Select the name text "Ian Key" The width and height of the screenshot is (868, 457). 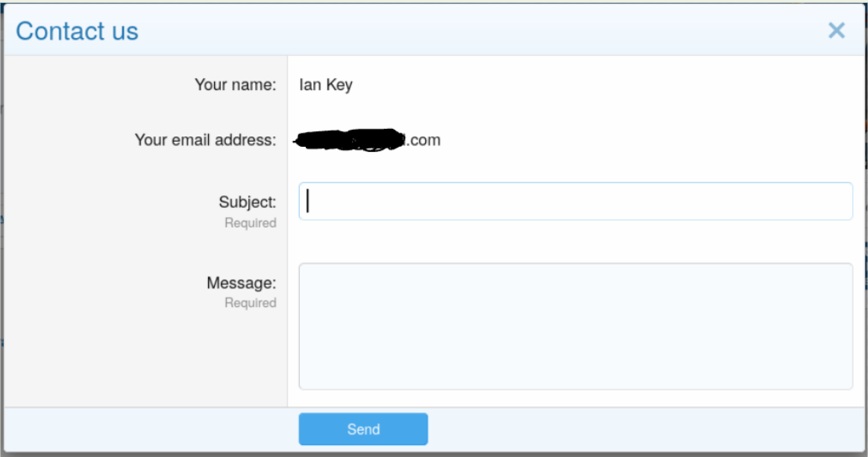(325, 85)
